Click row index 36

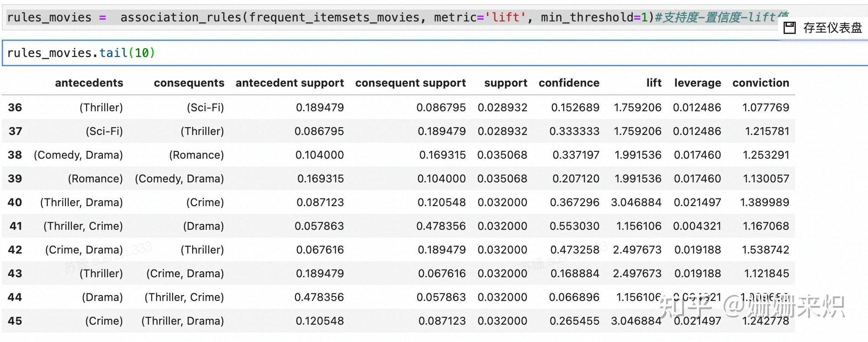[15, 108]
